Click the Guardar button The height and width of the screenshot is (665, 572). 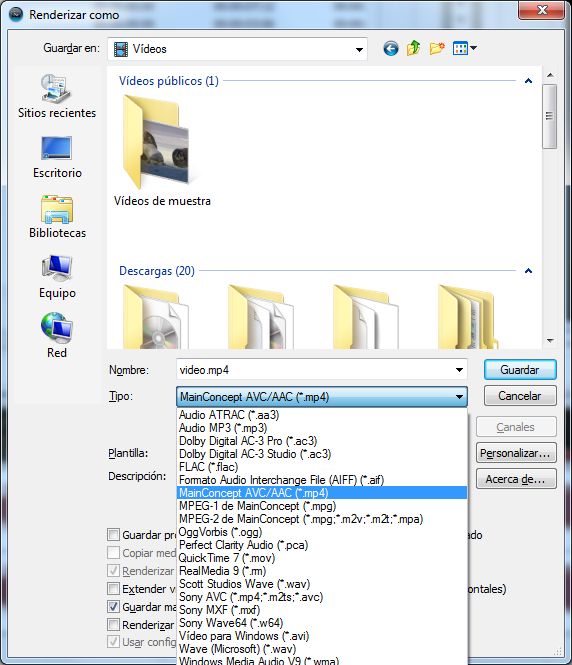point(520,370)
